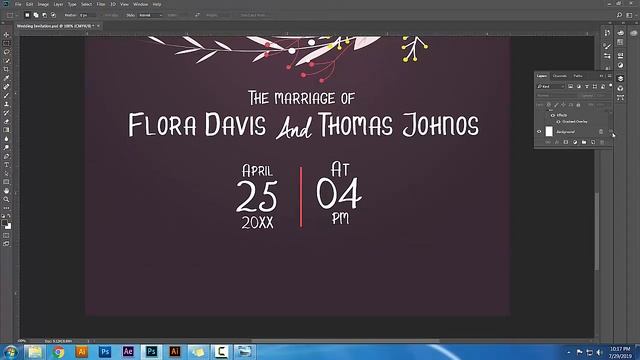Change screen mode from toolbox
Screen dimensions: 640x360
pos(6,244)
